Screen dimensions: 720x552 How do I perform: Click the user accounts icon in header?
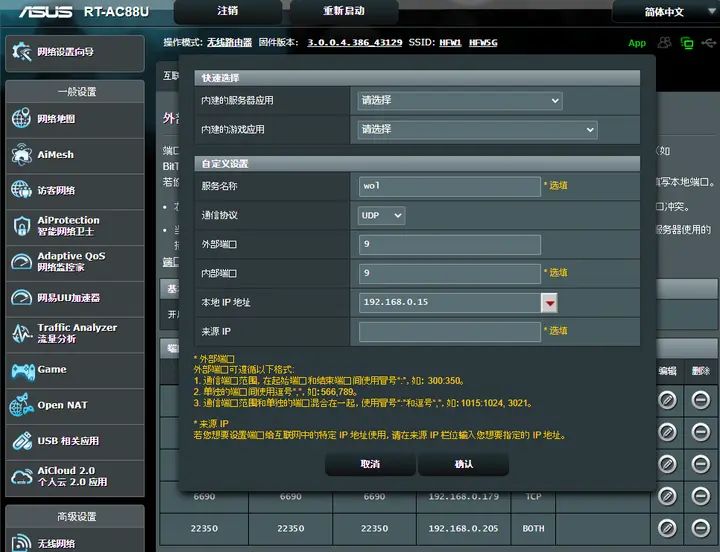pyautogui.click(x=664, y=43)
